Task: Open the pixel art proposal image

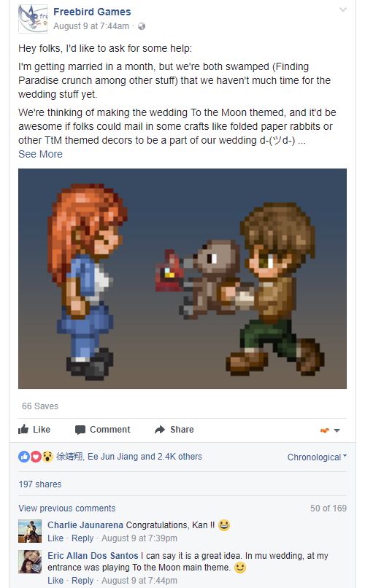Action: tap(182, 279)
